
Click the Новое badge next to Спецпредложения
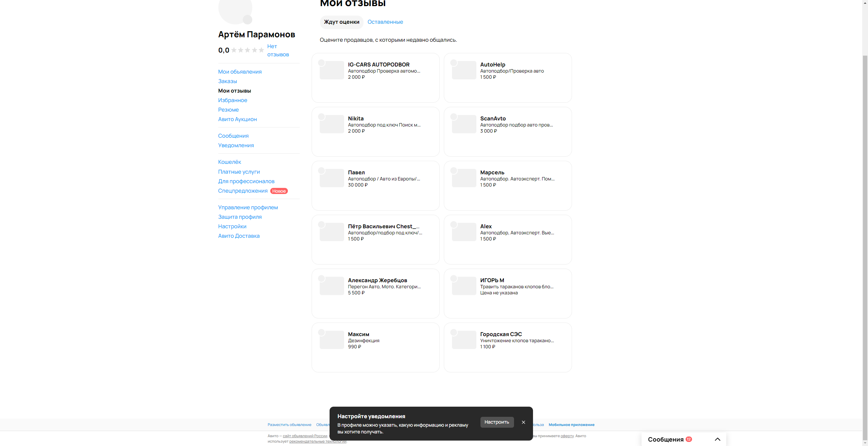click(279, 191)
